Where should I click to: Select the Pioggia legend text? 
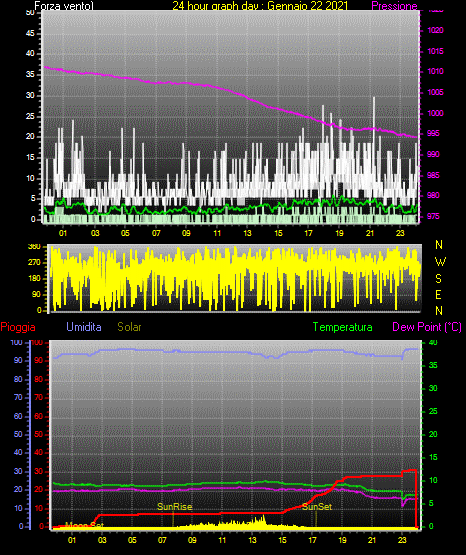pos(18,327)
